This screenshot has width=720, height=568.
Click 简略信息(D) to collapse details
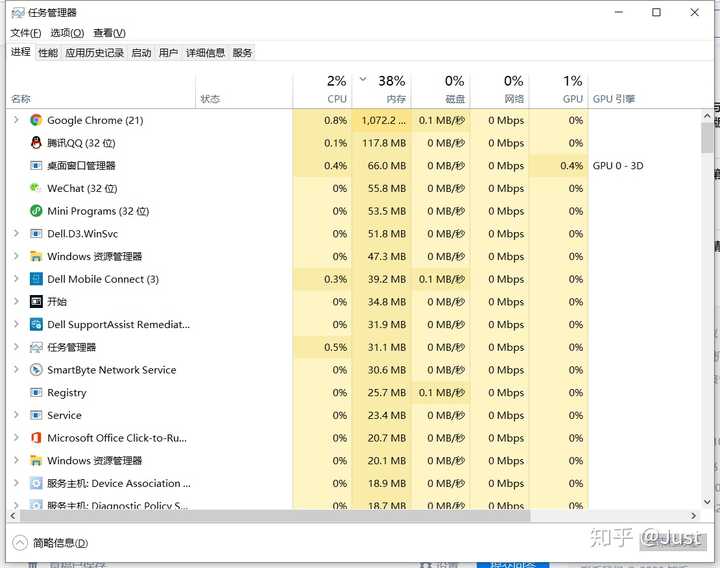coord(51,543)
